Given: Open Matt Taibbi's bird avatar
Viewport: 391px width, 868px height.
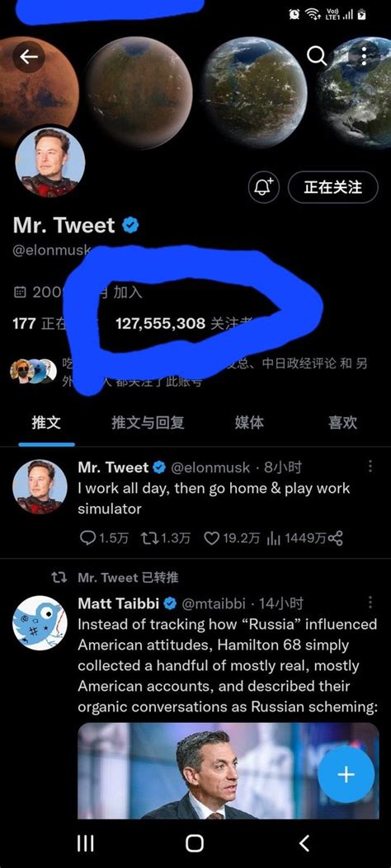Looking at the screenshot, I should tap(40, 623).
